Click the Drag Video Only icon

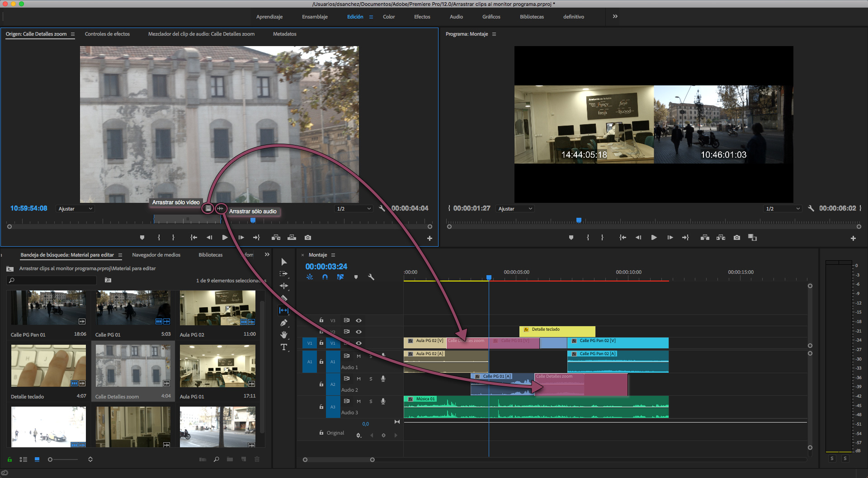coord(208,208)
